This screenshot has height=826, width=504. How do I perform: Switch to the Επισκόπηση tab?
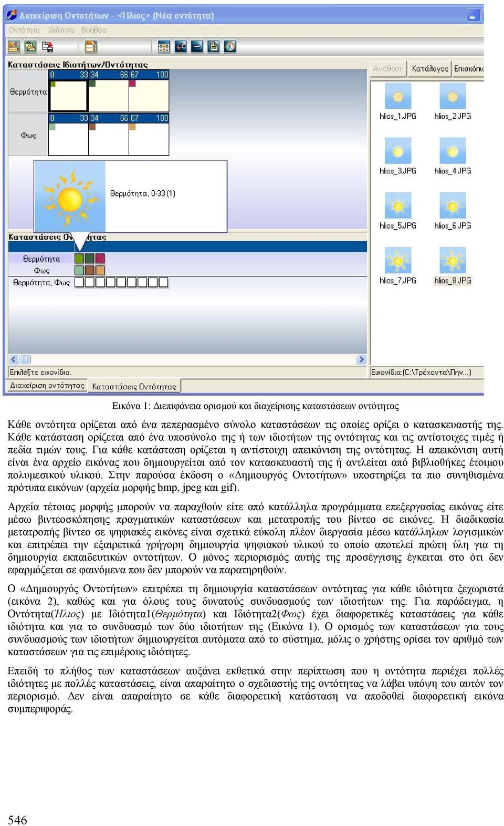468,69
